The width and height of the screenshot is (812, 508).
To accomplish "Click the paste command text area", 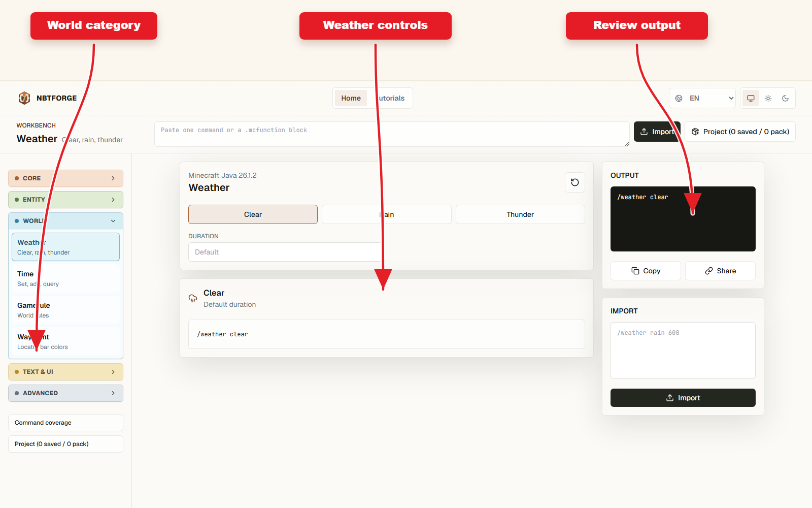I will [392, 134].
